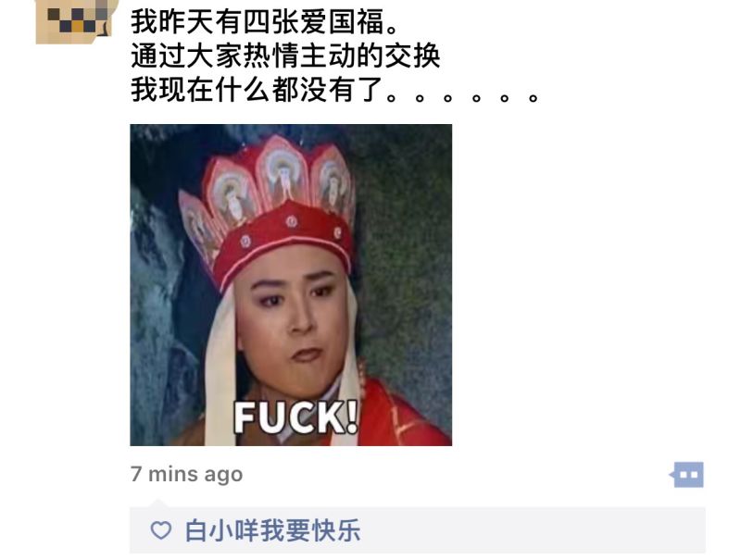Tap the heart icon in likes row
Image resolution: width=741 pixels, height=560 pixels.
[x=160, y=530]
